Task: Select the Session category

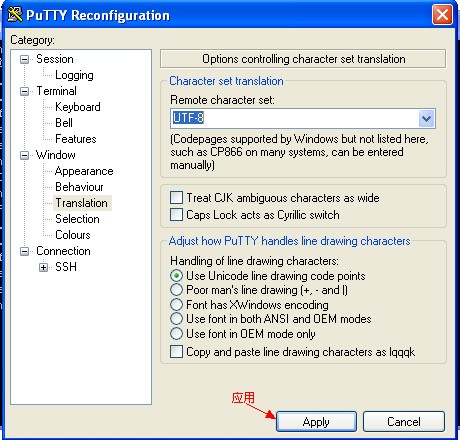Action: 55,59
